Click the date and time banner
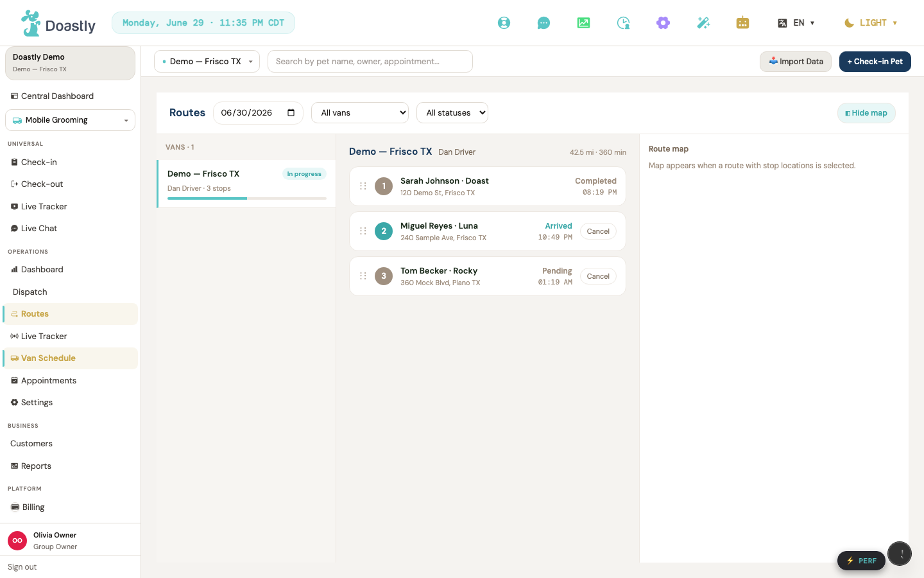 (x=203, y=23)
